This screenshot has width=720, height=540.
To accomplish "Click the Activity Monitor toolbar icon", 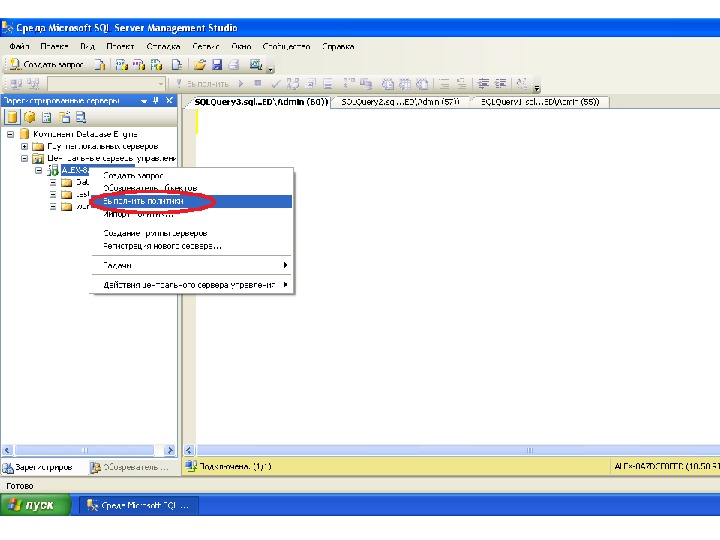I will tap(256, 65).
